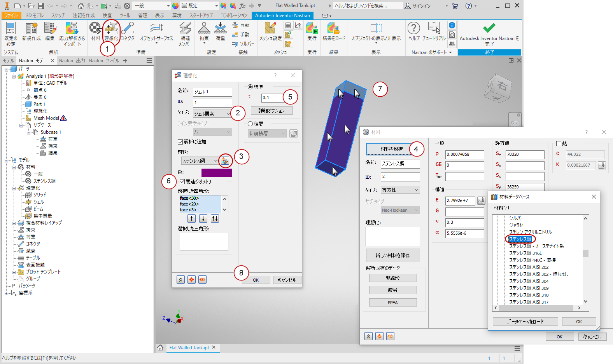Click the E value table icon in 材料 dialog
Screen dimensions: 613x364
click(x=481, y=201)
